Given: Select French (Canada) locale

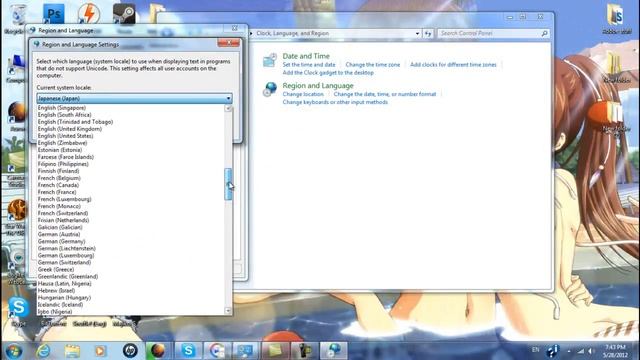Looking at the screenshot, I should point(58,185).
